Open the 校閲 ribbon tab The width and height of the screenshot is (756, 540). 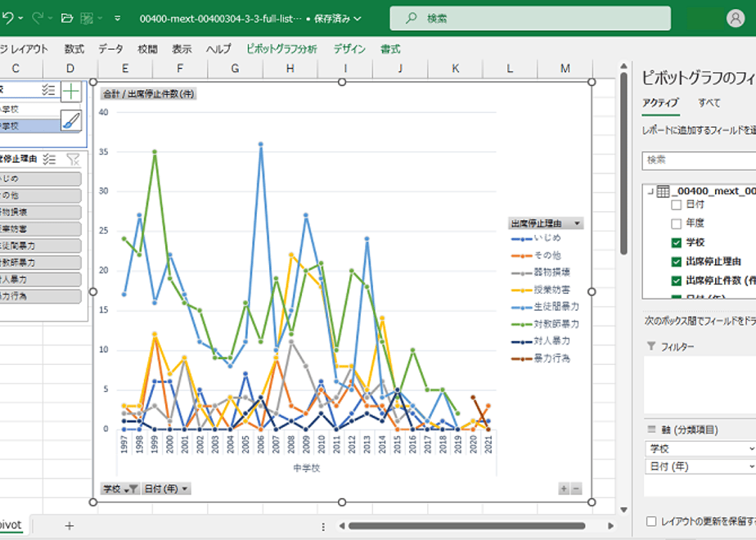[x=147, y=49]
